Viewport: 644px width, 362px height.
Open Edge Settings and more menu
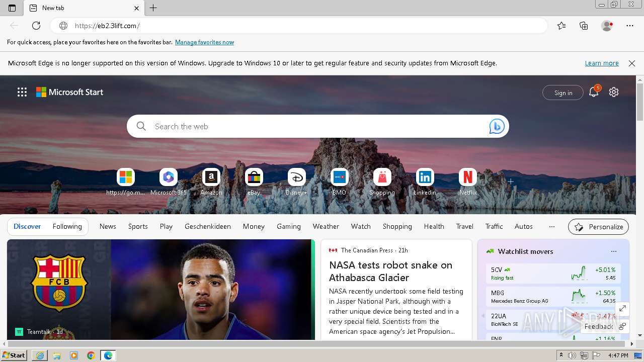(x=630, y=26)
